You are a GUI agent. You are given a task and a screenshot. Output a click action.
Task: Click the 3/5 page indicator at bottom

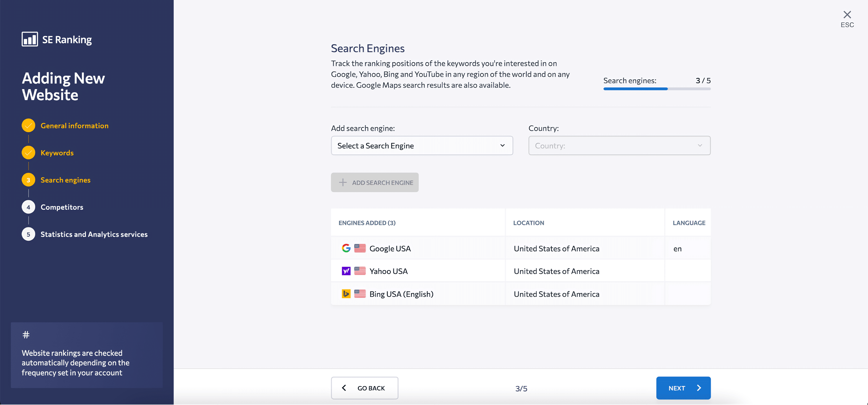[521, 388]
